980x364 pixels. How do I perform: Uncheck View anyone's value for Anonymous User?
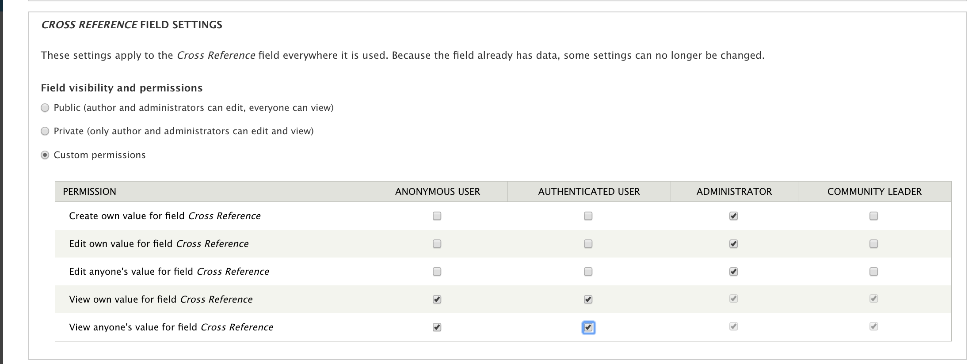(437, 327)
